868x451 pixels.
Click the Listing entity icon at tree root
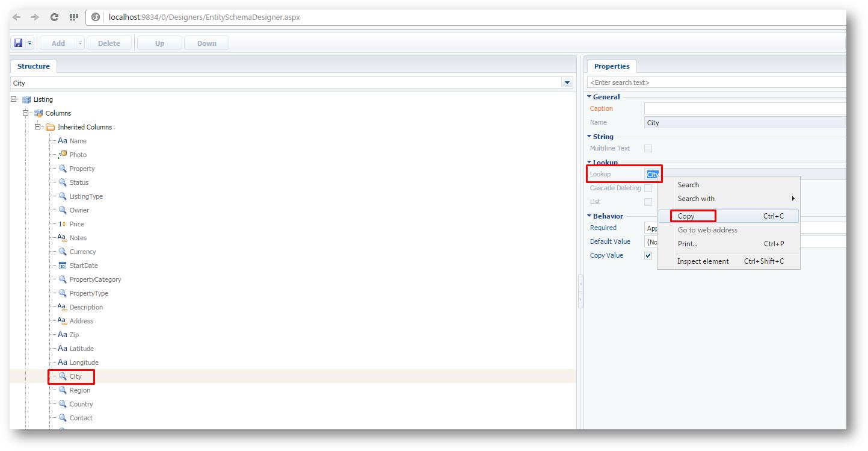click(x=26, y=99)
